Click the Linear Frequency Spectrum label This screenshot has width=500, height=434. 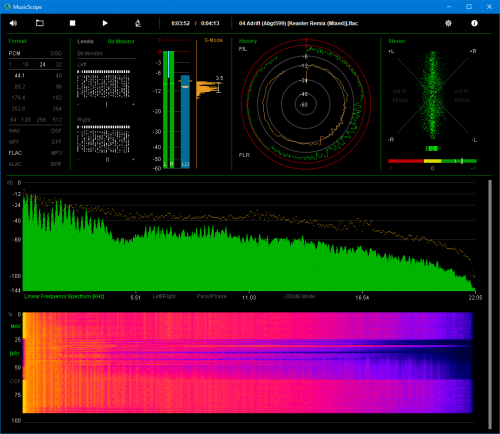click(x=64, y=296)
